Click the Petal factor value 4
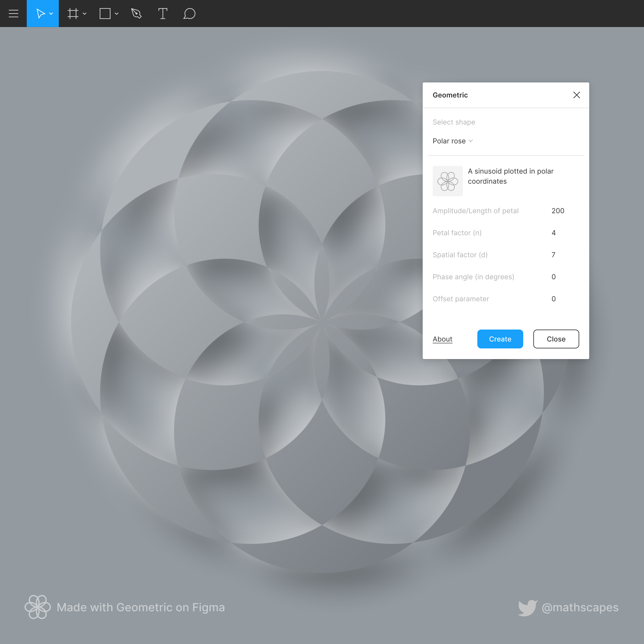Image resolution: width=644 pixels, height=644 pixels. (x=554, y=232)
